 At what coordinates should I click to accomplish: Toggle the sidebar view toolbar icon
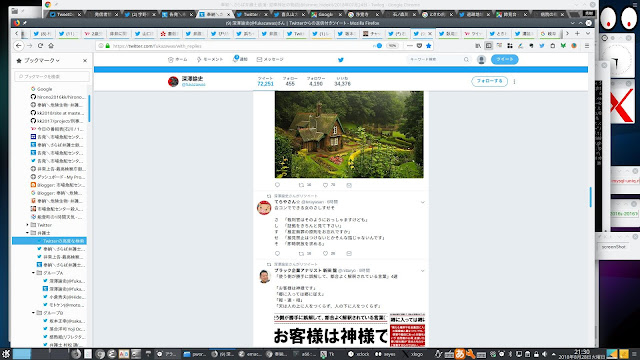coord(489,46)
